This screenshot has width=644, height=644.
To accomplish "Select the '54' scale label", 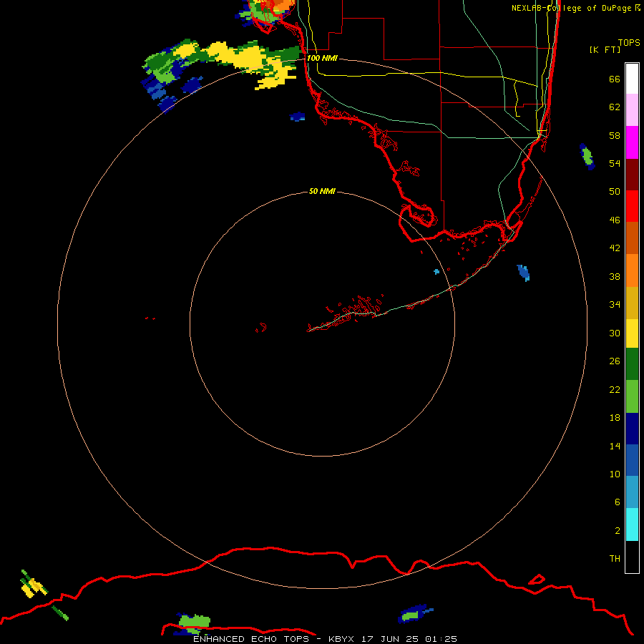I will tap(615, 163).
